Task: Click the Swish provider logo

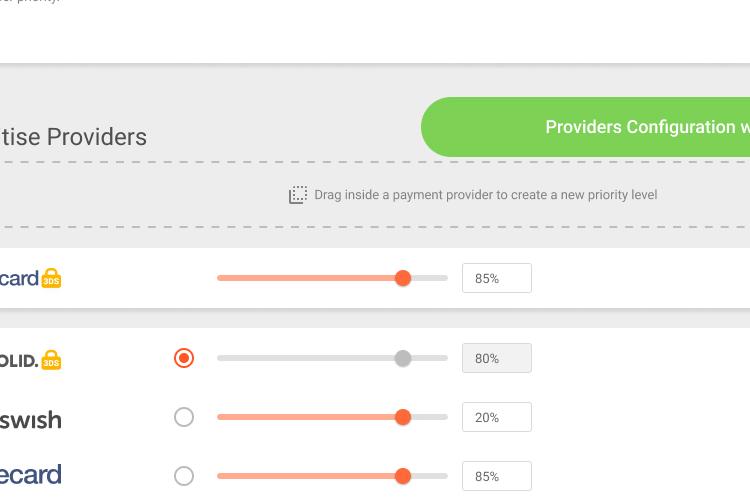Action: click(x=31, y=420)
